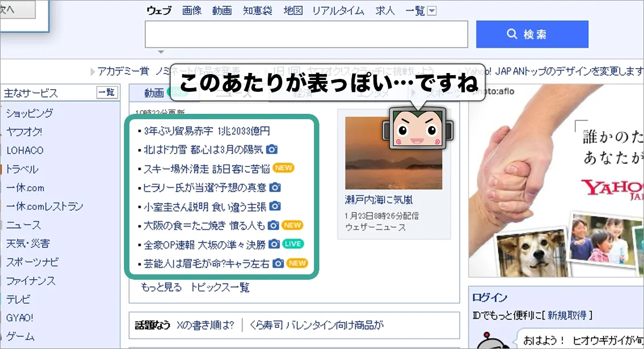Click NEW badge next to 芸能人は眉毛 headline
Image resolution: width=644 pixels, height=349 pixels.
297,263
